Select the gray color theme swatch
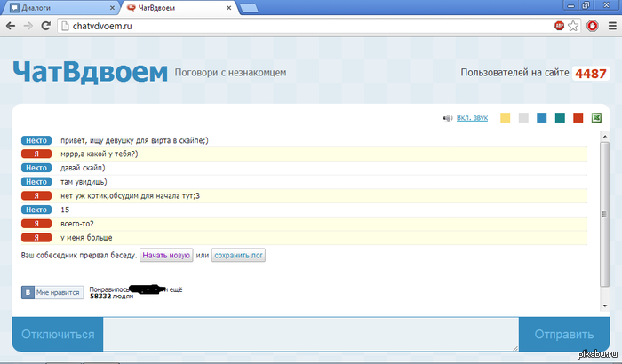Image resolution: width=622 pixels, height=364 pixels. pos(523,117)
